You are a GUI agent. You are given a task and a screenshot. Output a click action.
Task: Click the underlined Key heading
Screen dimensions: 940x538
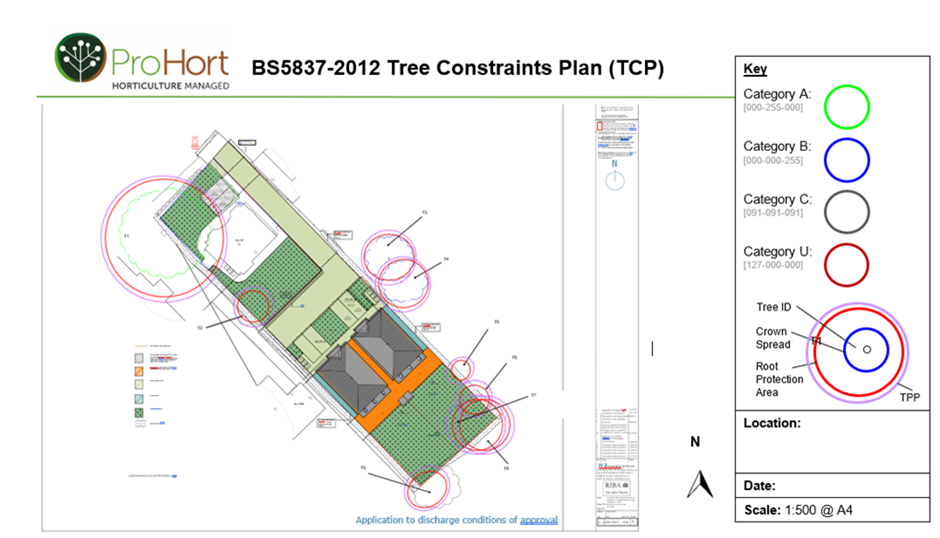[x=755, y=69]
